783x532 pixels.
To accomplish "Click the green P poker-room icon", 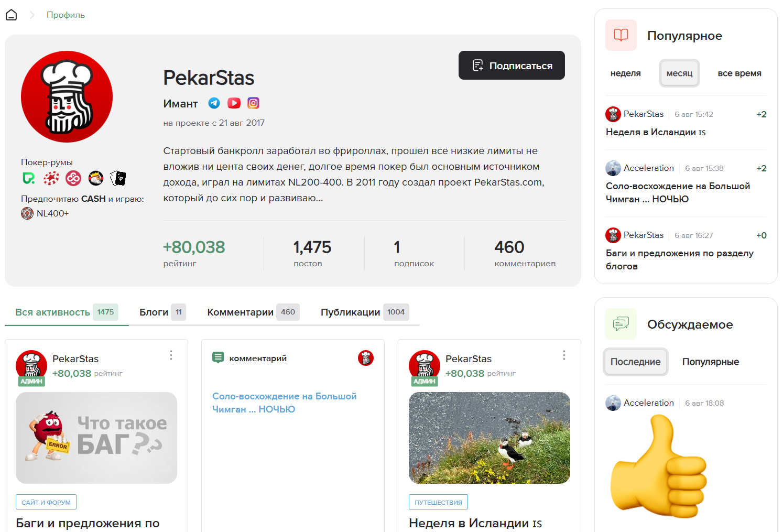I will pyautogui.click(x=29, y=179).
